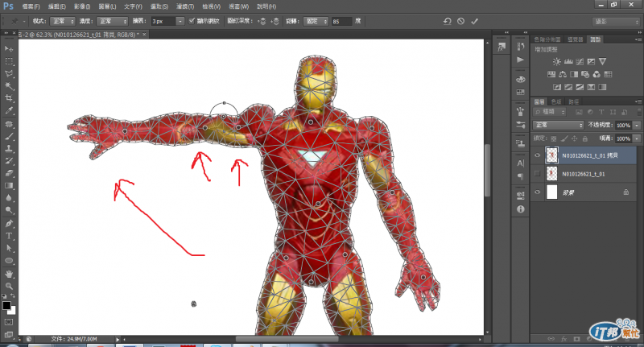The image size is (644, 347).
Task: Click the remove all pins reset icon
Action: tap(447, 20)
